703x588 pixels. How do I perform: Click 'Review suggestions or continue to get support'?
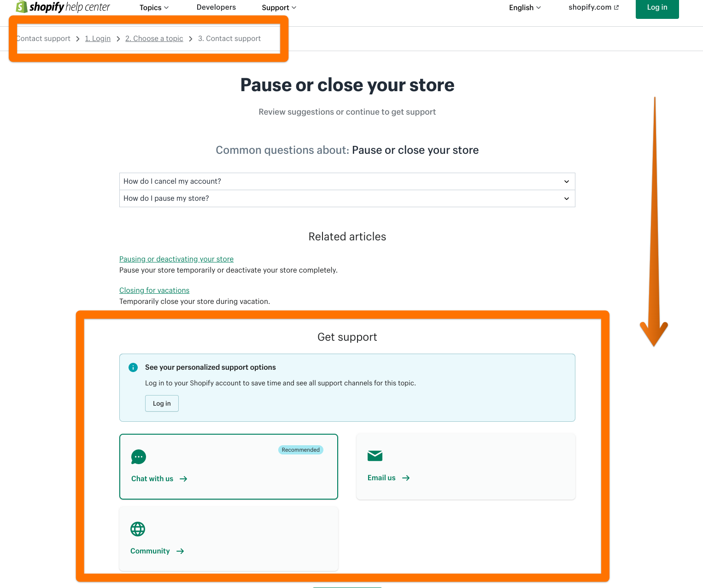click(347, 112)
